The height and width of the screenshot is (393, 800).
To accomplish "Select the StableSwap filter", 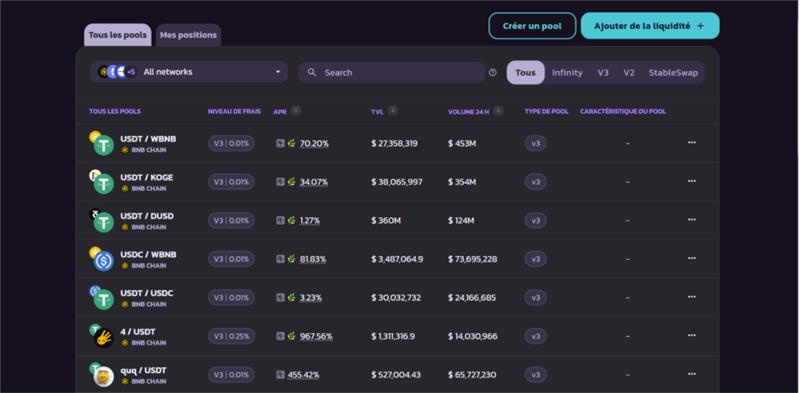I will pyautogui.click(x=673, y=72).
